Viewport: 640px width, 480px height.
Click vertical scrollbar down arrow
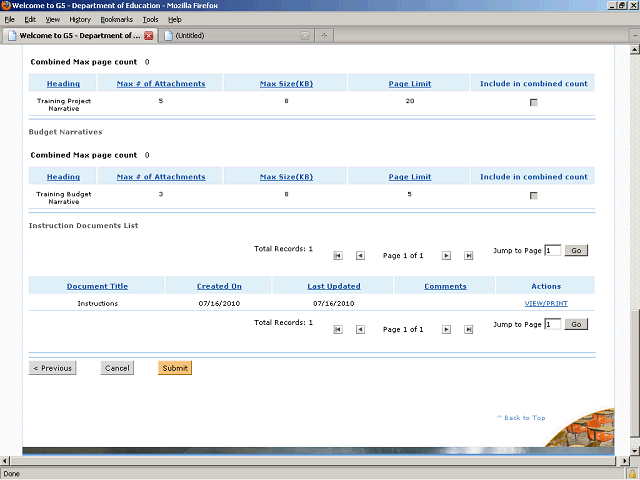635,451
